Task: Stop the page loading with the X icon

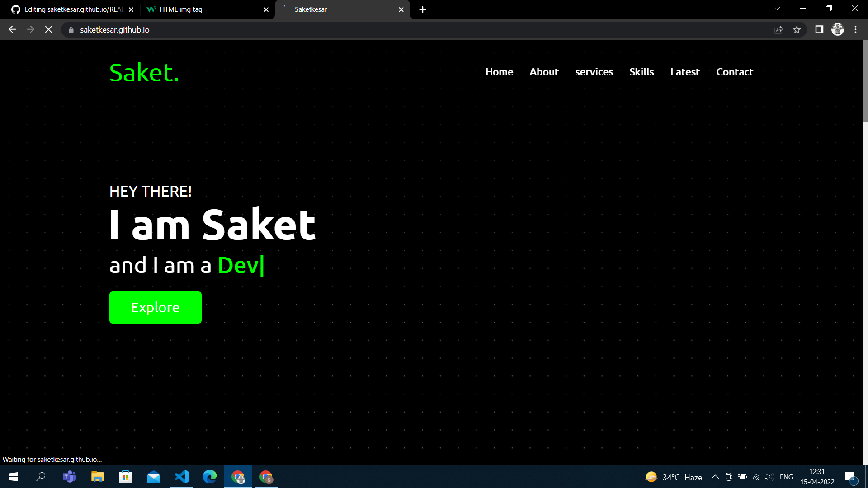Action: coord(48,29)
